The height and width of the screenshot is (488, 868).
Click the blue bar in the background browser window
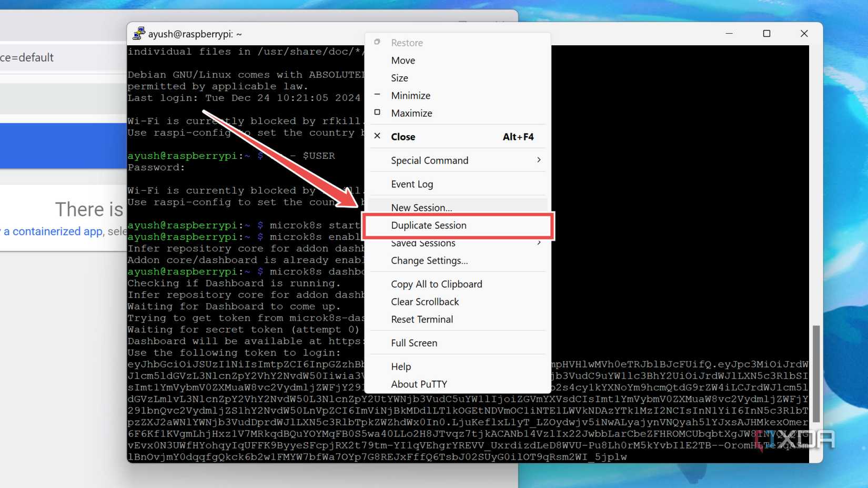click(63, 146)
